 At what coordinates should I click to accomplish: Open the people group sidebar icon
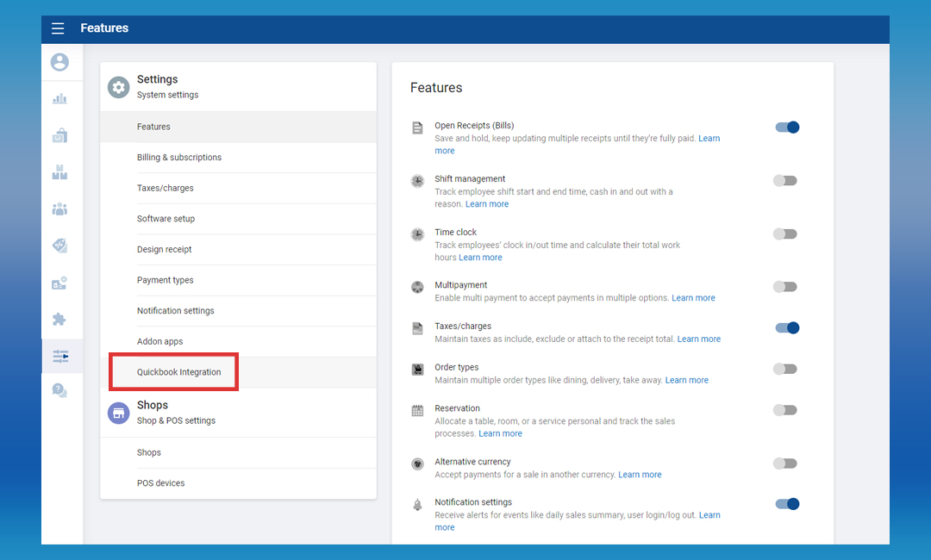point(59,209)
